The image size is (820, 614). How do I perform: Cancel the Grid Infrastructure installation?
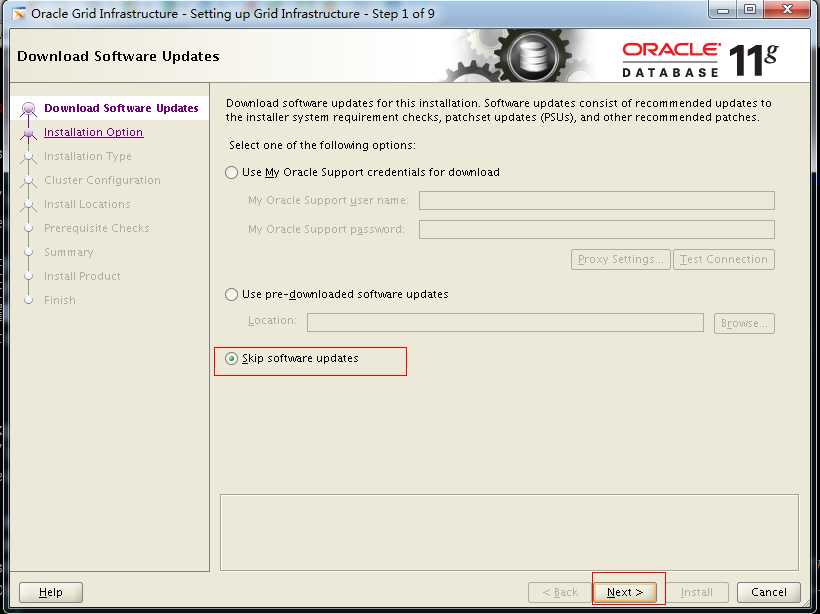[x=769, y=592]
